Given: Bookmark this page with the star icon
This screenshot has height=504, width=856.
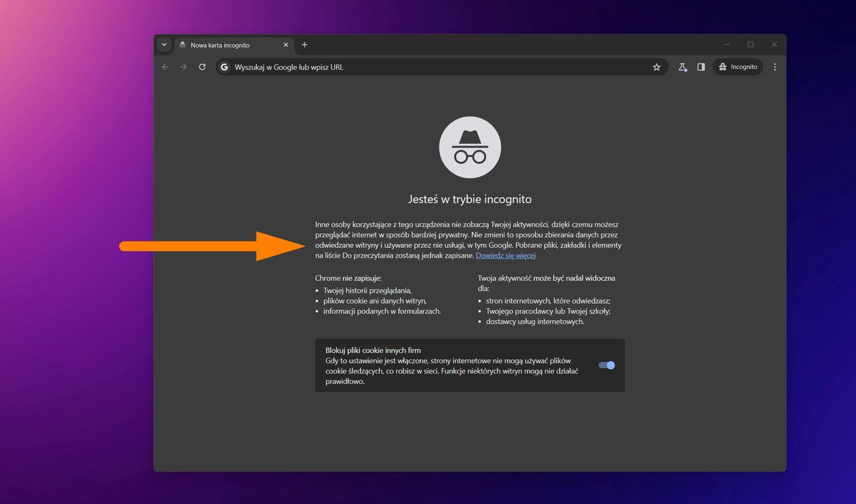Looking at the screenshot, I should pyautogui.click(x=657, y=67).
